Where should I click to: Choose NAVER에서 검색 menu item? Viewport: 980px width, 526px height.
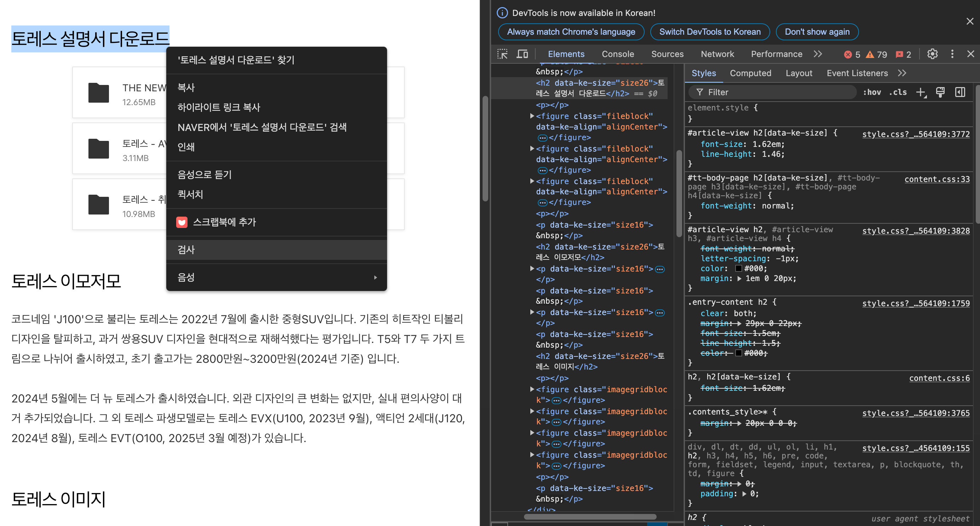click(x=277, y=127)
